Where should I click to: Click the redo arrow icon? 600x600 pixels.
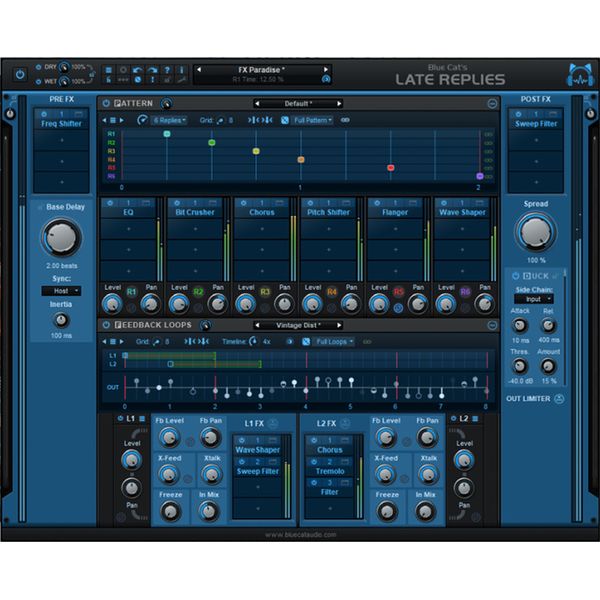click(152, 70)
